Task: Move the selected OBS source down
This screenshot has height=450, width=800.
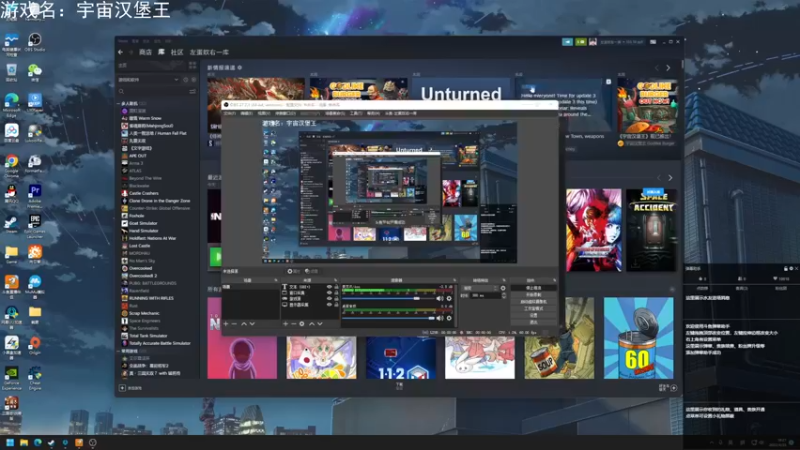Action: pos(320,323)
